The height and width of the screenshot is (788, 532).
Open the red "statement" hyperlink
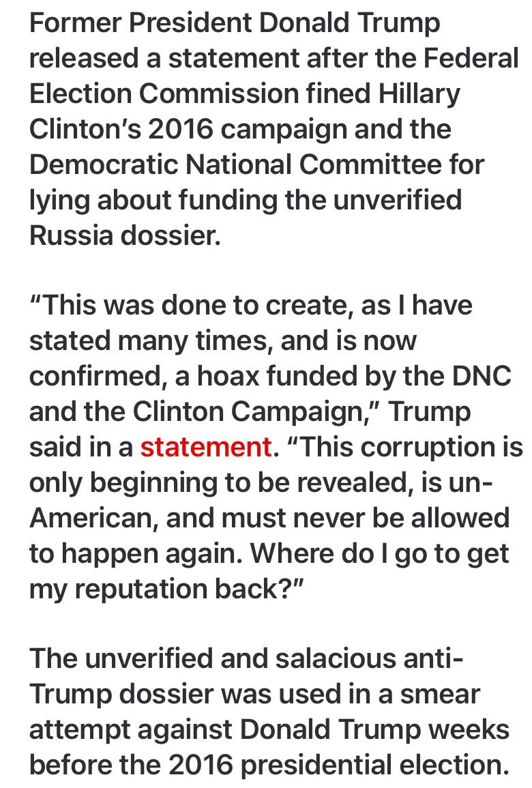(x=206, y=448)
